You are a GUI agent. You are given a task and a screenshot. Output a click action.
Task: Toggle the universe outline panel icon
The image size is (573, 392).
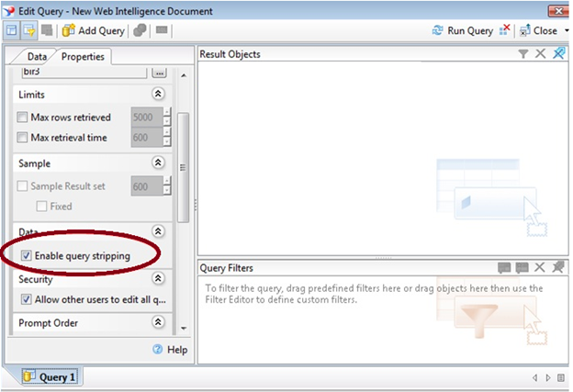[11, 30]
